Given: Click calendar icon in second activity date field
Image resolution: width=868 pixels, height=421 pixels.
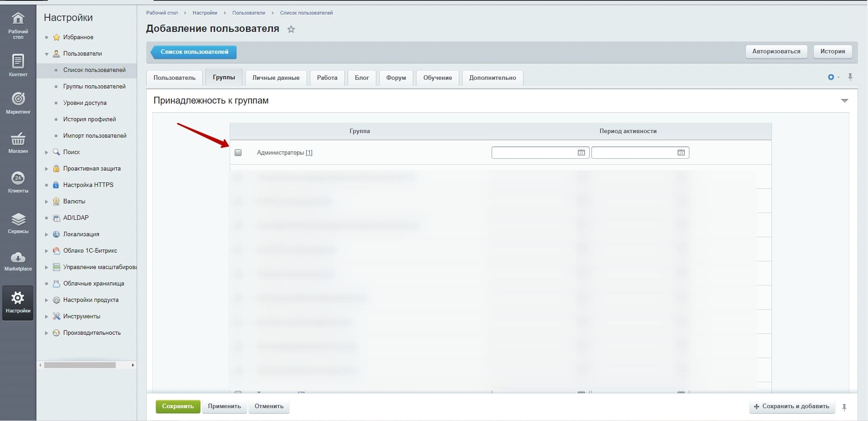Looking at the screenshot, I should pyautogui.click(x=681, y=153).
